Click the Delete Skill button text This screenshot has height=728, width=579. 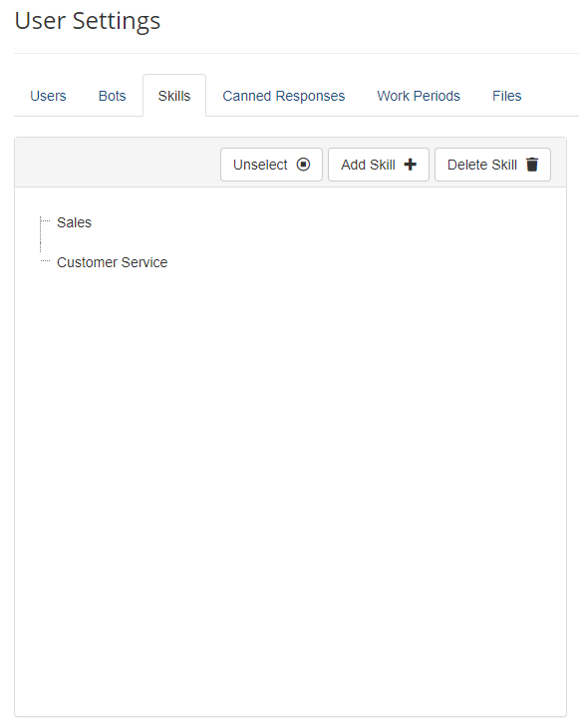(x=482, y=165)
